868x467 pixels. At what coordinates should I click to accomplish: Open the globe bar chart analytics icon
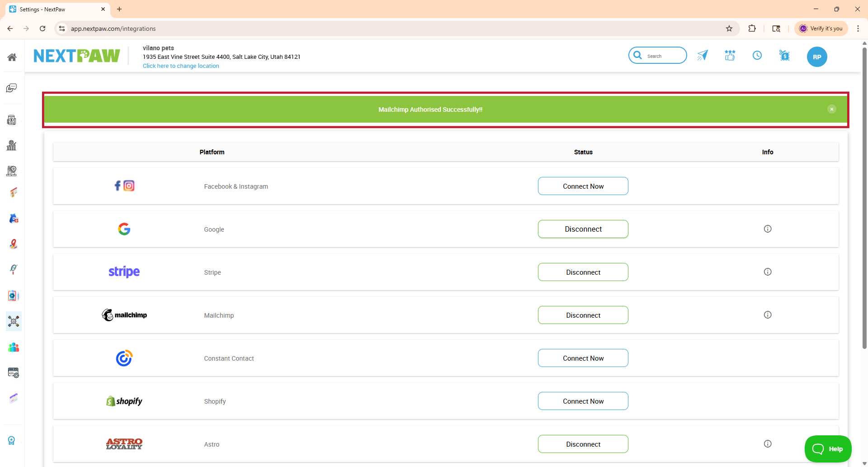pyautogui.click(x=12, y=145)
